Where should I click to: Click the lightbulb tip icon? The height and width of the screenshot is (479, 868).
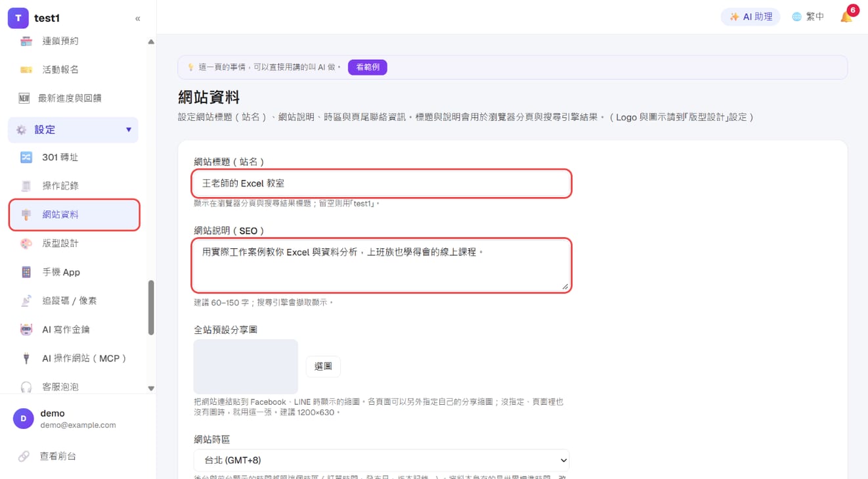(x=191, y=67)
